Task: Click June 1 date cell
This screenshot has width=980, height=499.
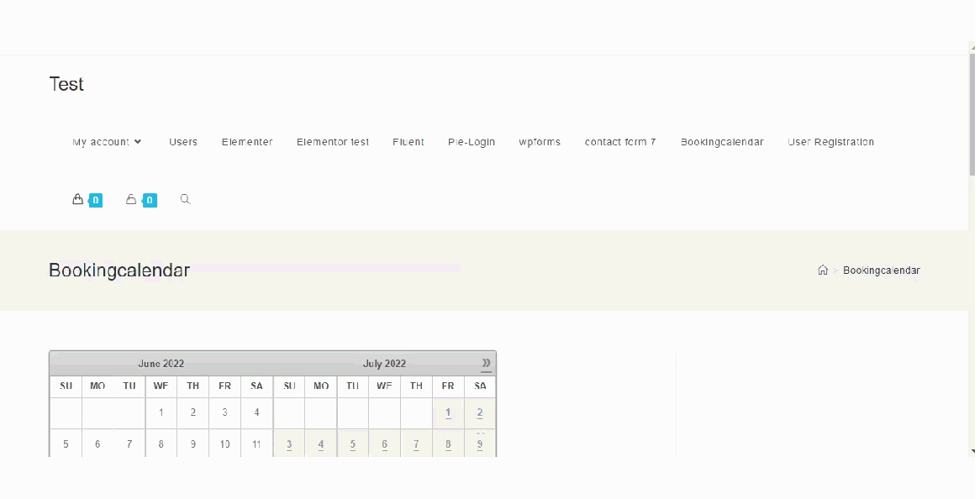Action: tap(161, 412)
